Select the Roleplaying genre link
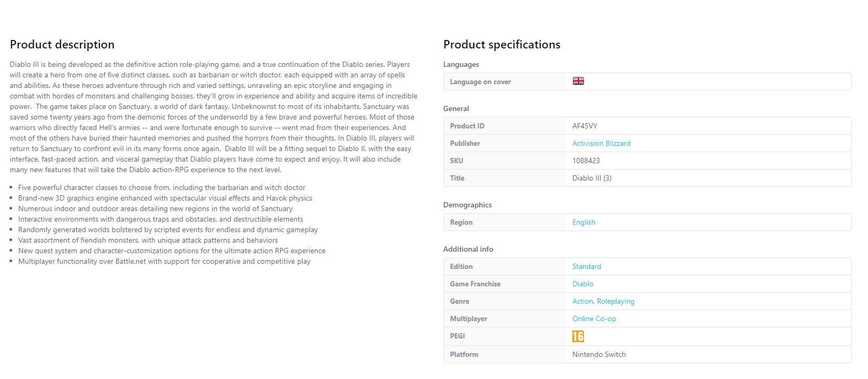Viewport: 868px width, 379px height. [615, 301]
